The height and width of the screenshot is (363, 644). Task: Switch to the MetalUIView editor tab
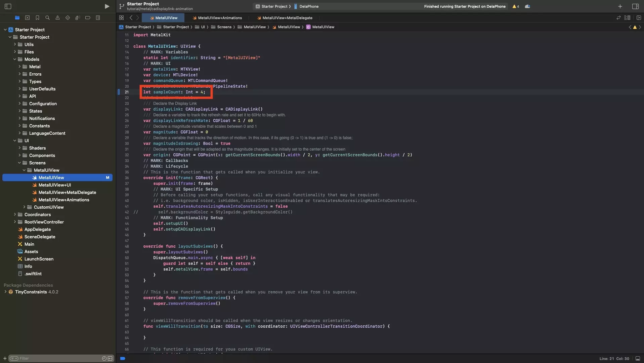coord(164,18)
